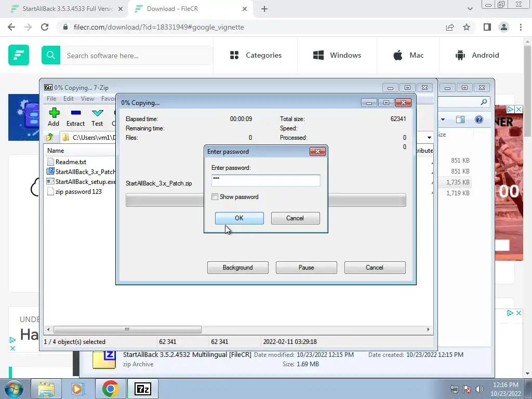Image resolution: width=532 pixels, height=399 pixels.
Task: Confirm the password with OK
Action: pyautogui.click(x=239, y=218)
